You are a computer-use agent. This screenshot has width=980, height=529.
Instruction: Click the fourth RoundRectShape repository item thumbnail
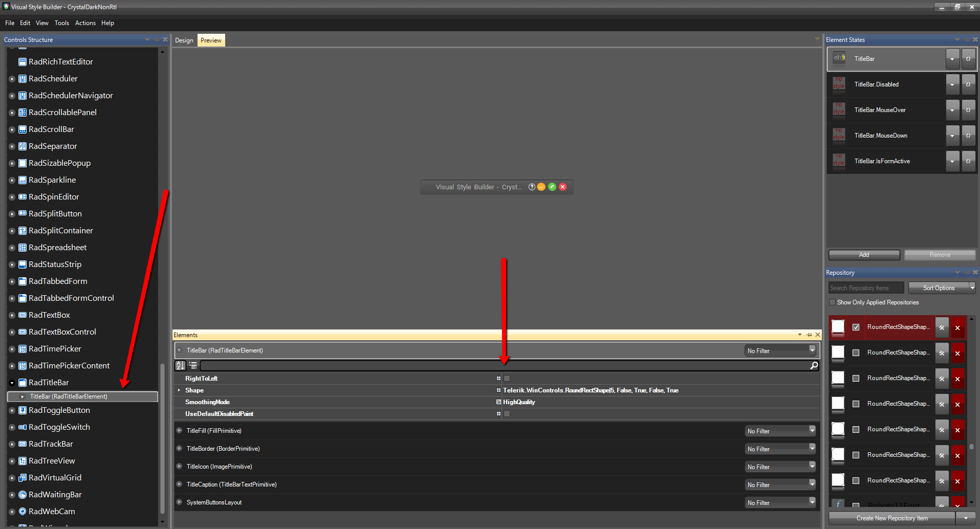pos(838,404)
